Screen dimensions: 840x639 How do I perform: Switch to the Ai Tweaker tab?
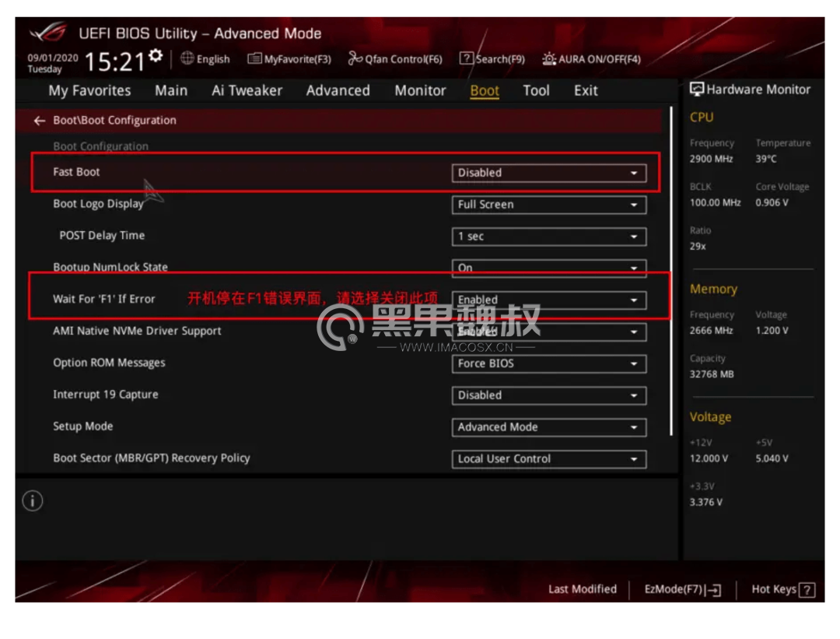click(x=247, y=90)
